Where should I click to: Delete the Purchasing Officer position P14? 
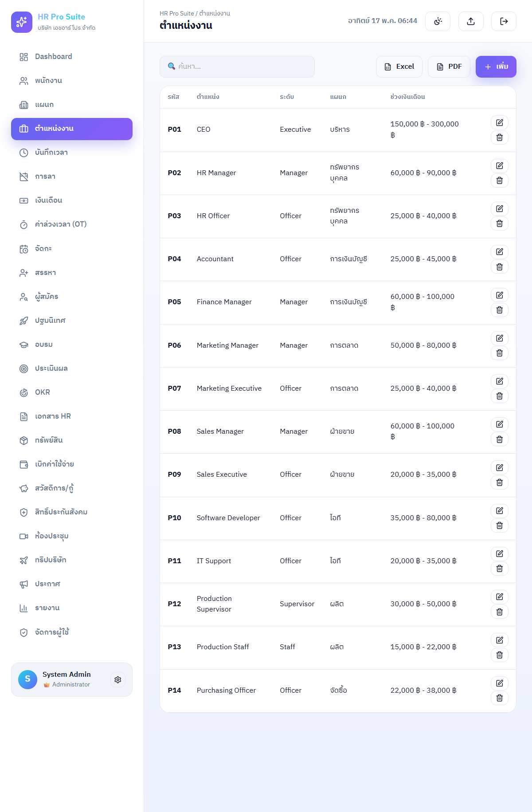click(500, 698)
